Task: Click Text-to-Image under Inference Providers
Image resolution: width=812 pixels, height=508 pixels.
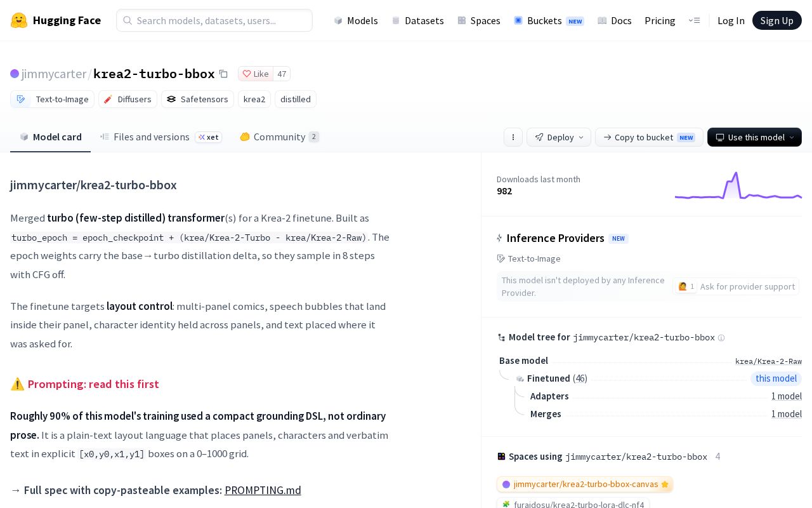Action: pyautogui.click(x=529, y=258)
